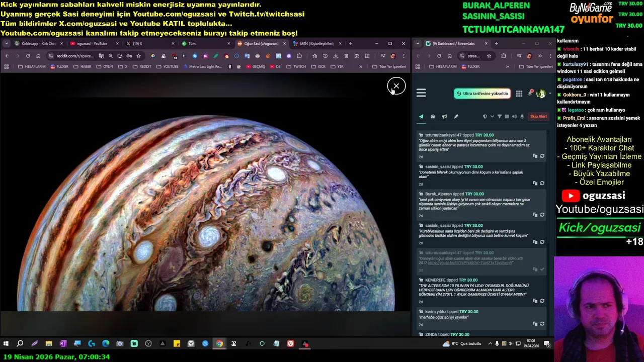Open extensions puzzle icon in Streamlabs window
This screenshot has height=362, width=644.
(504, 56)
